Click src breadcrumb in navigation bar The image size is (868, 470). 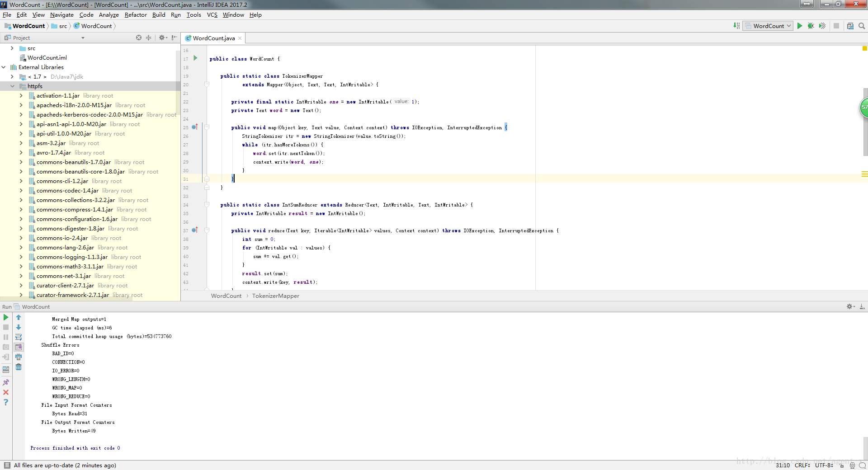click(x=59, y=26)
